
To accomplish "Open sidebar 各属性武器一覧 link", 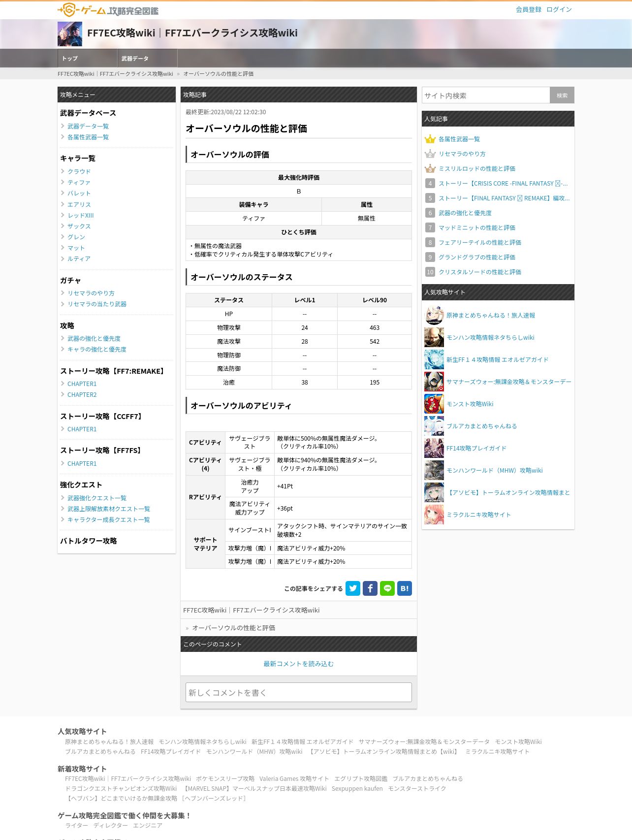I will point(88,137).
